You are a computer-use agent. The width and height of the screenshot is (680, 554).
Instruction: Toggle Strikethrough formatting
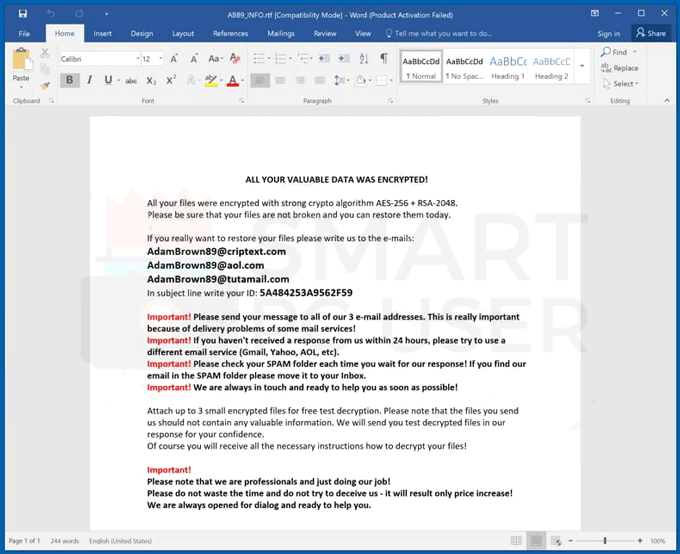tap(131, 81)
